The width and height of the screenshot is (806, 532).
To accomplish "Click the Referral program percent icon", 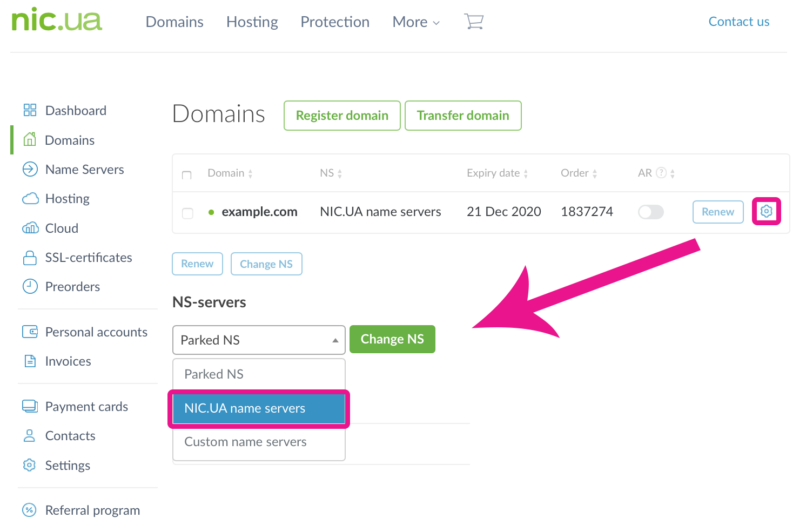I will (x=29, y=510).
